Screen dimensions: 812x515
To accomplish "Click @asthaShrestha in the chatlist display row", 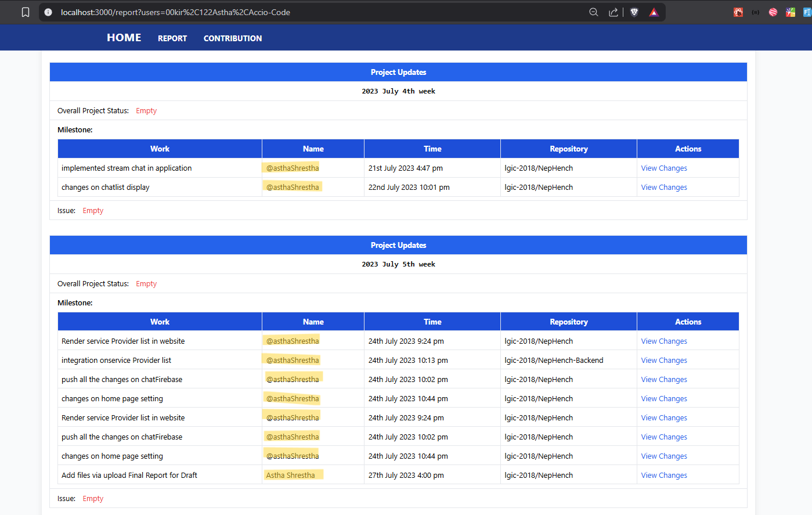I will point(293,188).
